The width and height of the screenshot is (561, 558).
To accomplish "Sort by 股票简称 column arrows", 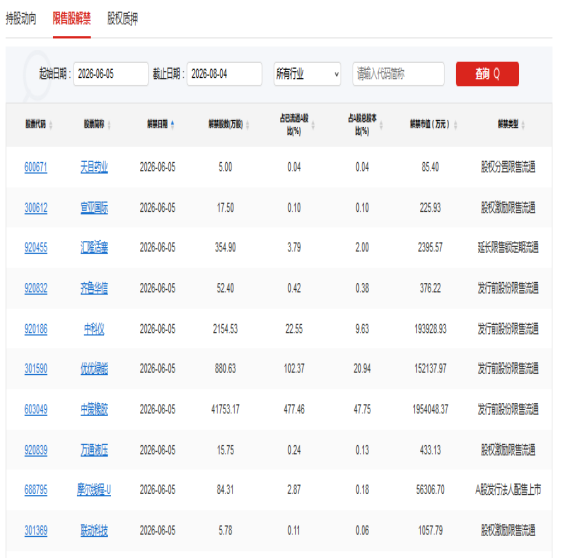I will click(x=109, y=125).
